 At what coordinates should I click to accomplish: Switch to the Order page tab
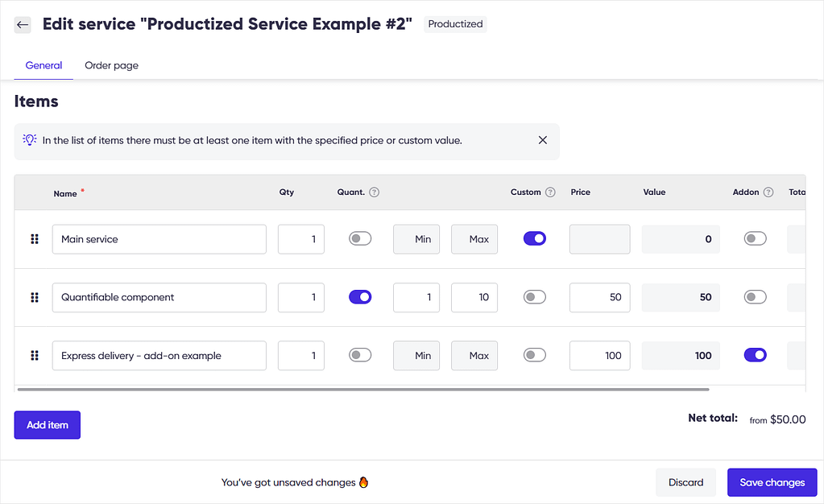click(x=111, y=66)
